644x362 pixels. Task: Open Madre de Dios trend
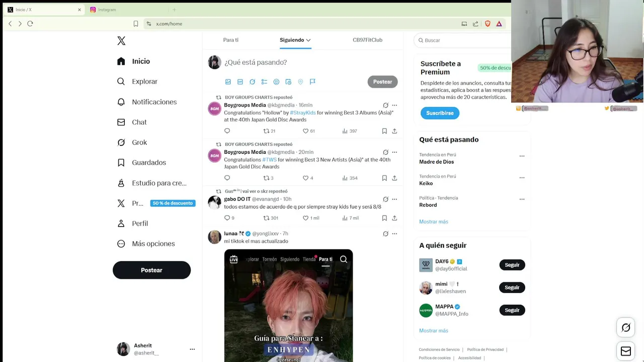[437, 162]
